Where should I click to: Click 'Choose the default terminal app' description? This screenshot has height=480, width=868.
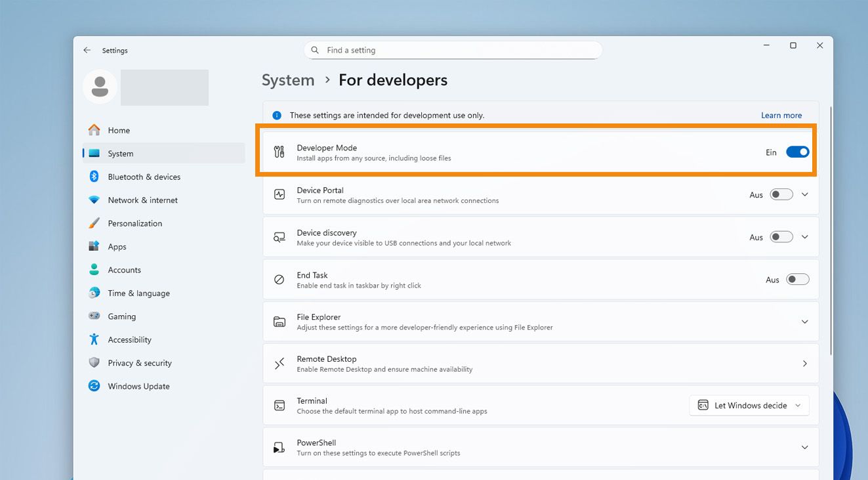pos(392,412)
